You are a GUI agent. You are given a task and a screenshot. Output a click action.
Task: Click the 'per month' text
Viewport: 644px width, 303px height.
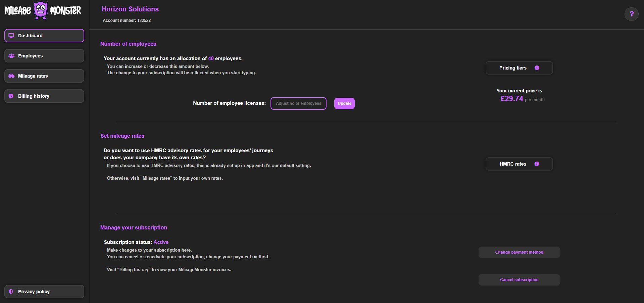[x=535, y=100]
